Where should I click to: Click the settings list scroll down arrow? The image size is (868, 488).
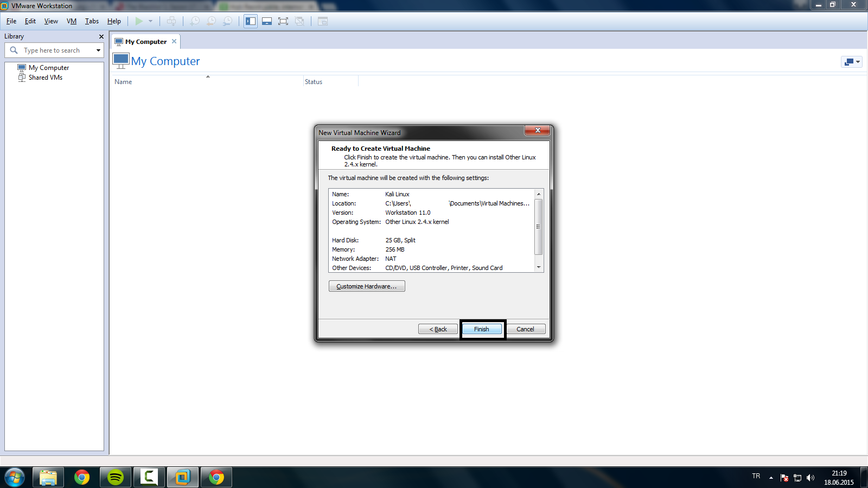(539, 267)
